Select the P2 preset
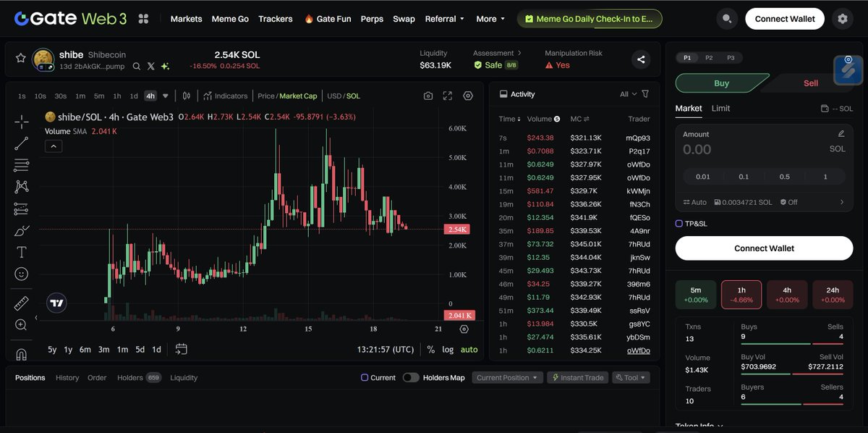Screen dimensions: 868x433 tap(709, 57)
